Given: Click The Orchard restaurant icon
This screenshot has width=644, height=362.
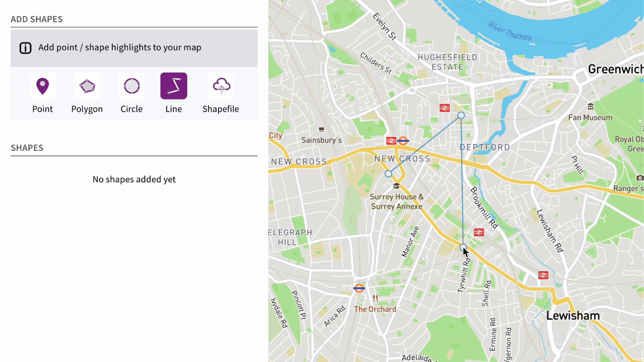Looking at the screenshot, I should tap(375, 298).
